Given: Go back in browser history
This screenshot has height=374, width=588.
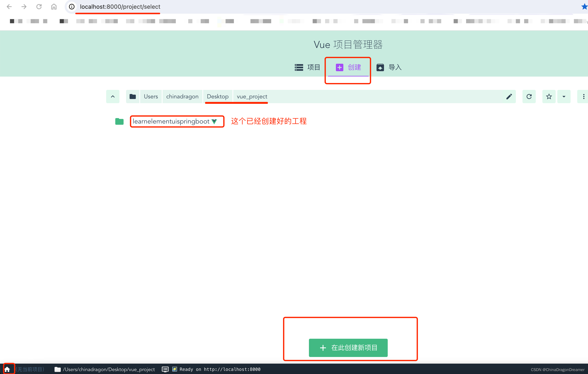Looking at the screenshot, I should (9, 7).
